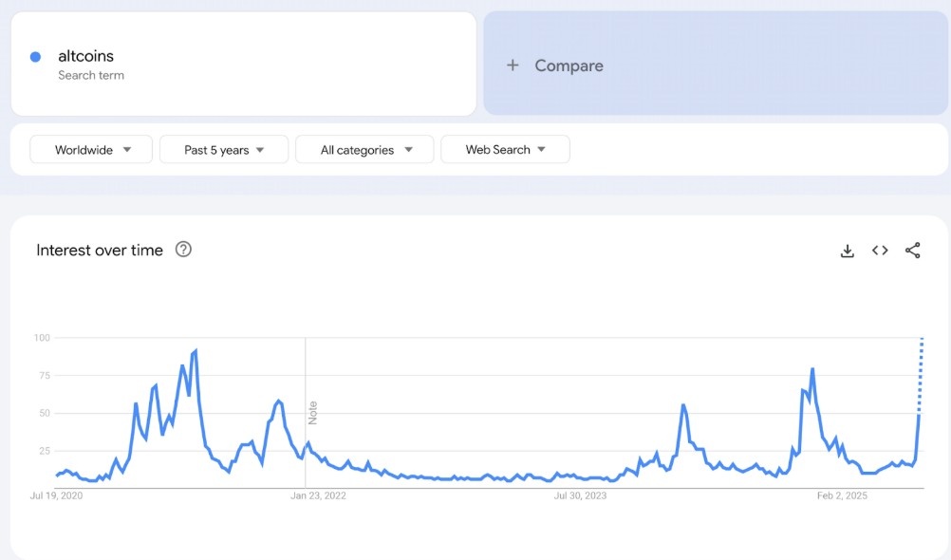Click the Interest over time heading
The height and width of the screenshot is (560, 951).
click(100, 250)
